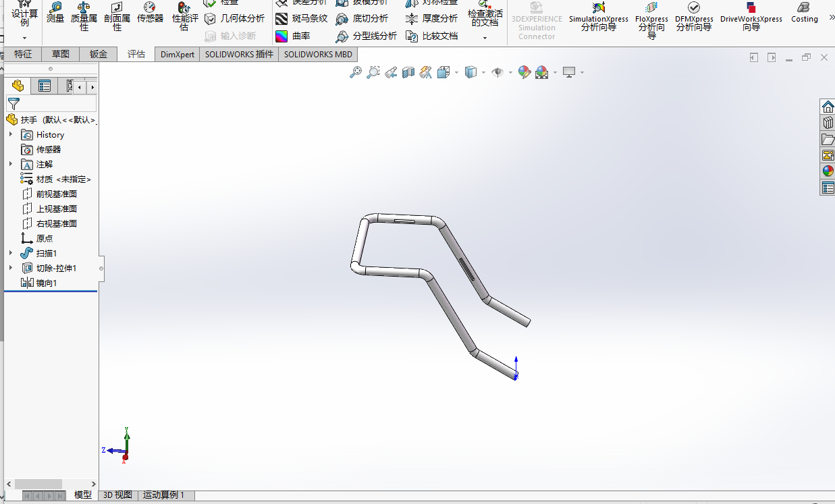Switch to the DimXpert tab

(177, 54)
